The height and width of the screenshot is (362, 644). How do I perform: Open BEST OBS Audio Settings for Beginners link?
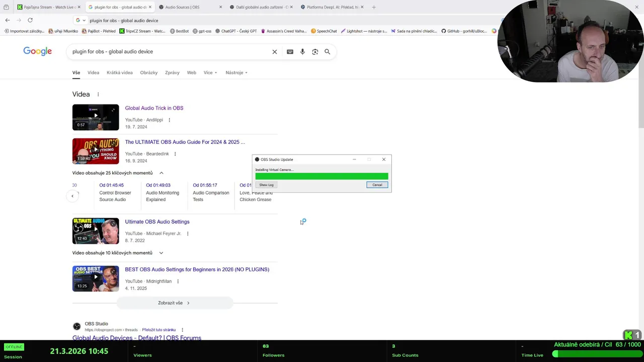[197, 269]
